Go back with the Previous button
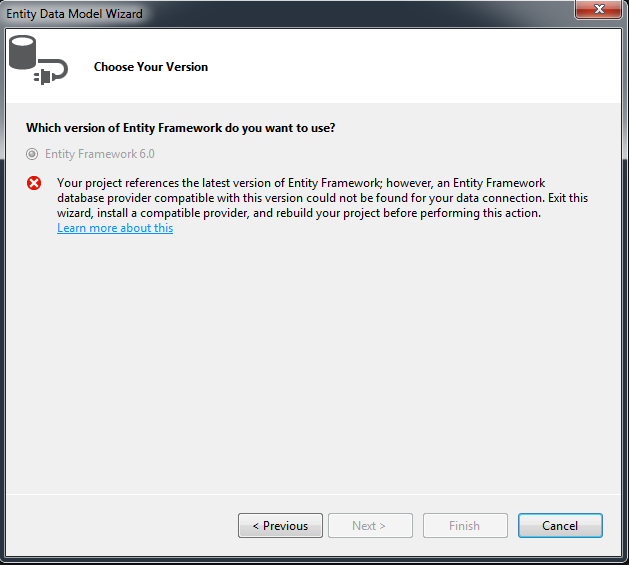Image resolution: width=629 pixels, height=565 pixels. 280,525
